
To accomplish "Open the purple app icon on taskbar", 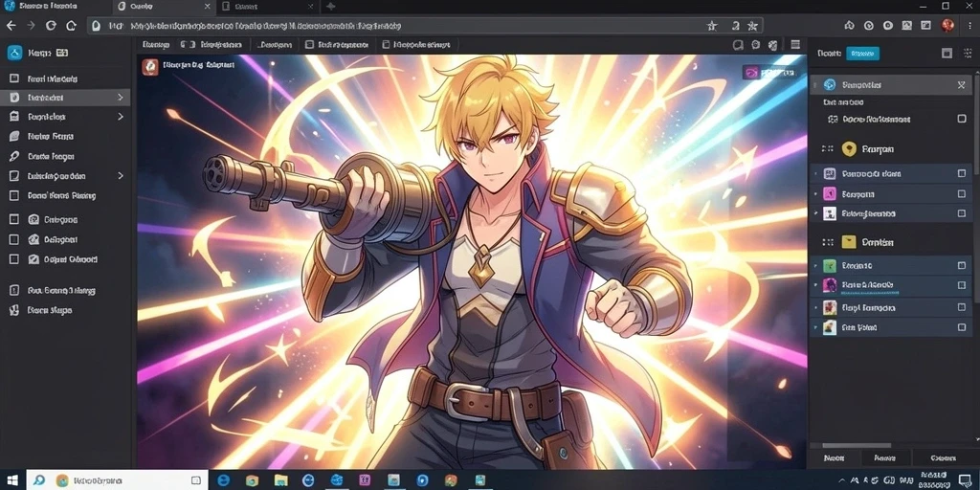I will [366, 480].
